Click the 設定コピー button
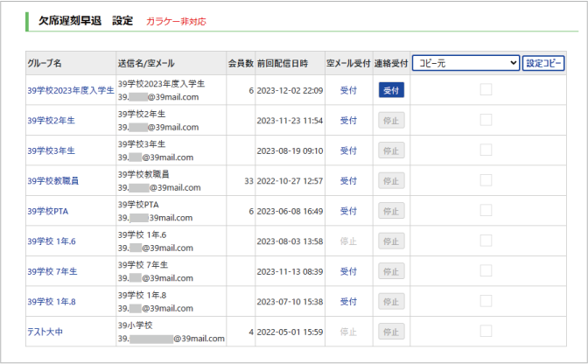Viewport: 588px width, 364px height. tap(543, 63)
